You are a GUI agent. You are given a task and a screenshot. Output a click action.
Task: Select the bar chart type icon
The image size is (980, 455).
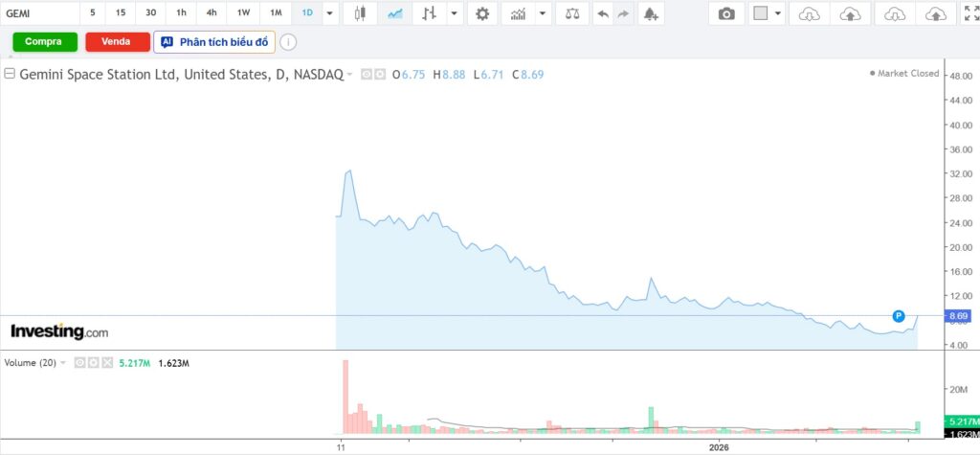(x=429, y=13)
